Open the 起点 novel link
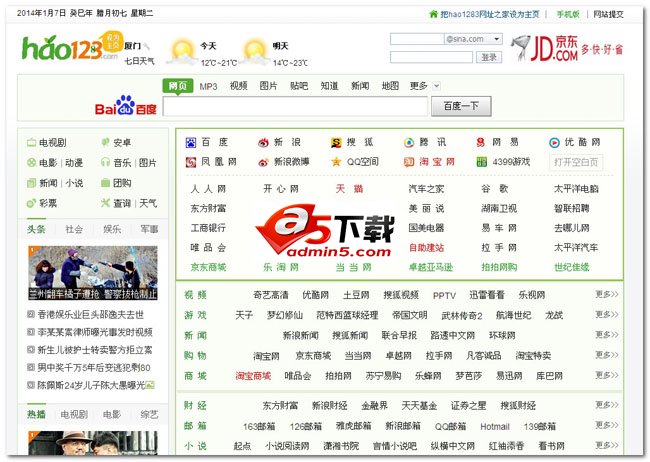650x462 pixels. (243, 446)
